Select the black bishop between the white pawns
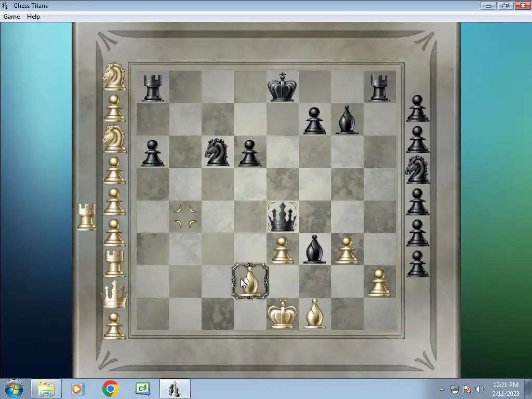Viewport: 532px width, 399px height. coord(314,249)
